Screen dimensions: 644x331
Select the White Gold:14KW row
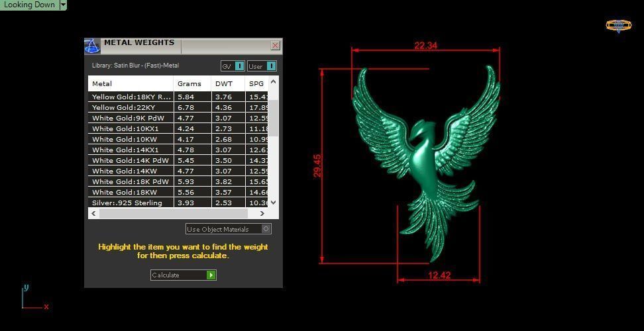tap(178, 171)
